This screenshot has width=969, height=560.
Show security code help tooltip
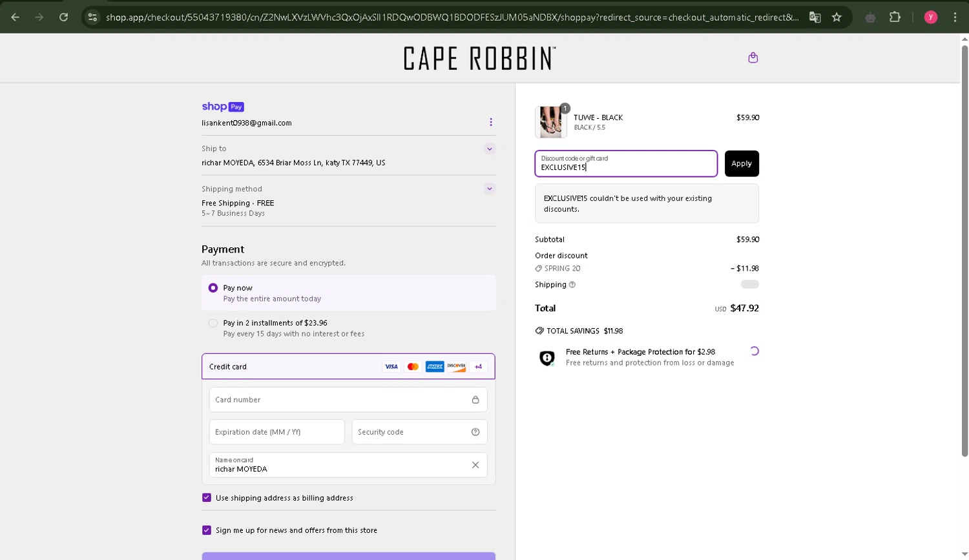[475, 432]
